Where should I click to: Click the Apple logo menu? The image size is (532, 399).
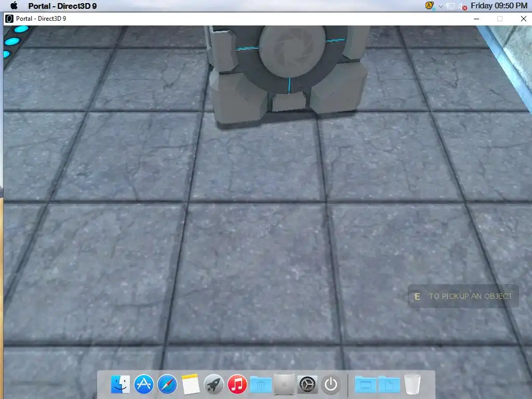14,5
